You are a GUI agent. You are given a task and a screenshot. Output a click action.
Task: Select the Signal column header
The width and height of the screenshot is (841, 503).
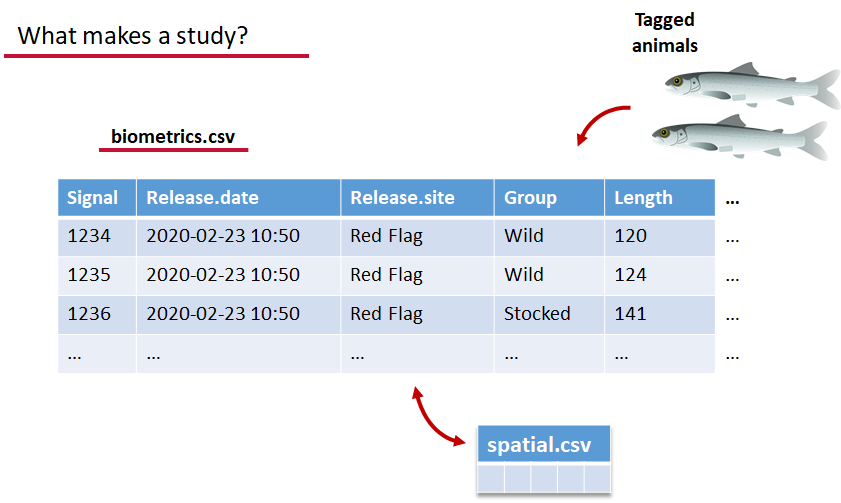[x=97, y=198]
